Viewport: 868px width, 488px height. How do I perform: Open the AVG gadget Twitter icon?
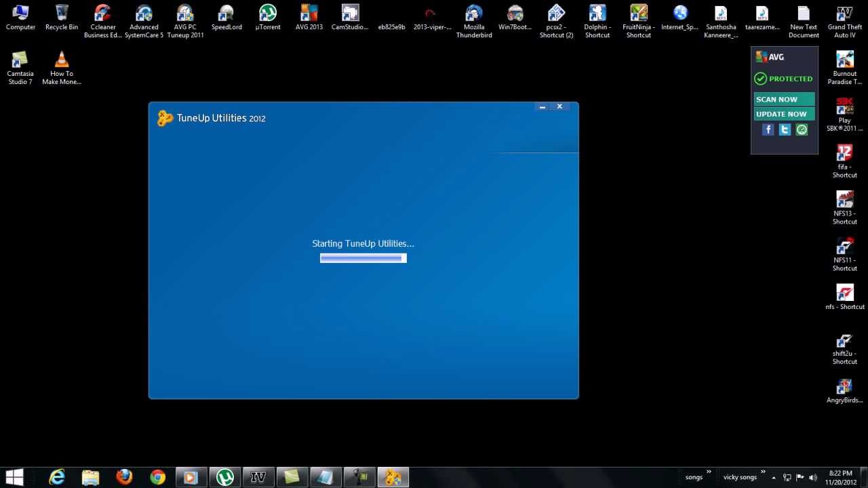pos(785,129)
